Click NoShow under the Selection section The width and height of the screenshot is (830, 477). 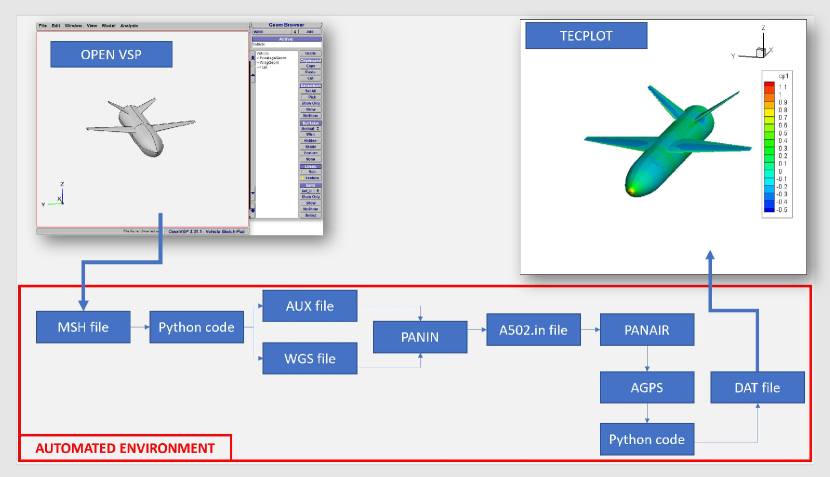(310, 115)
